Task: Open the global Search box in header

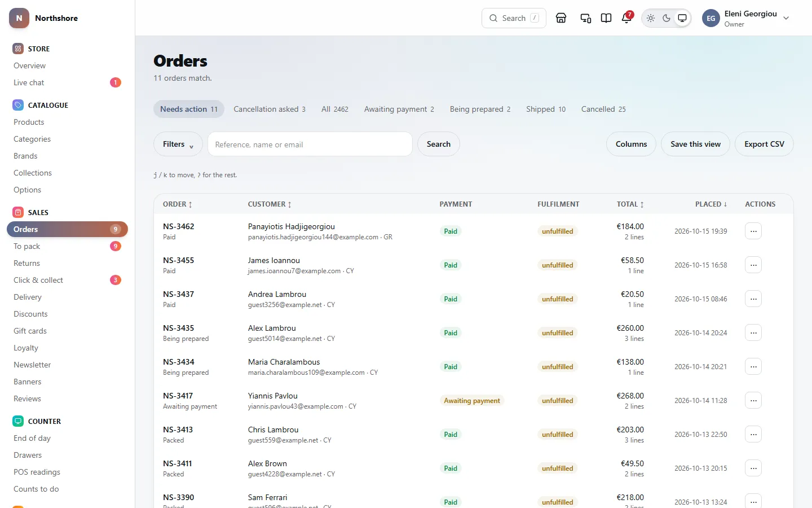Action: coord(514,18)
